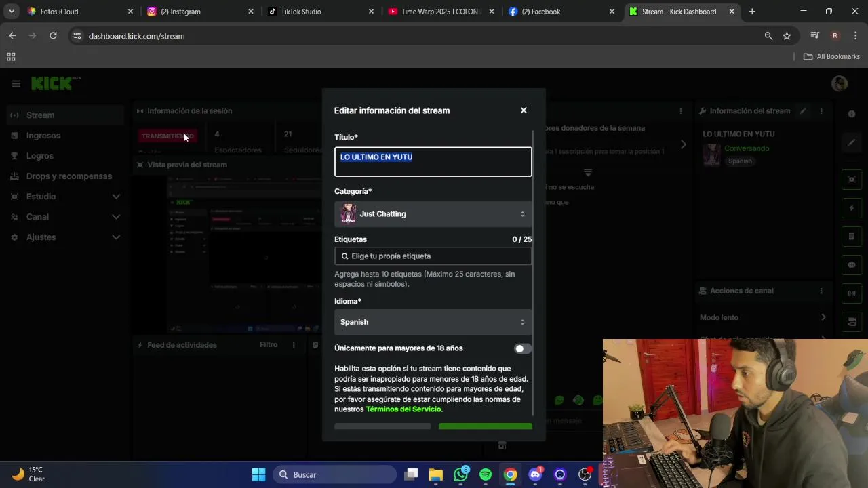Open Feed de actividades options menu
The height and width of the screenshot is (488, 868).
pyautogui.click(x=294, y=345)
